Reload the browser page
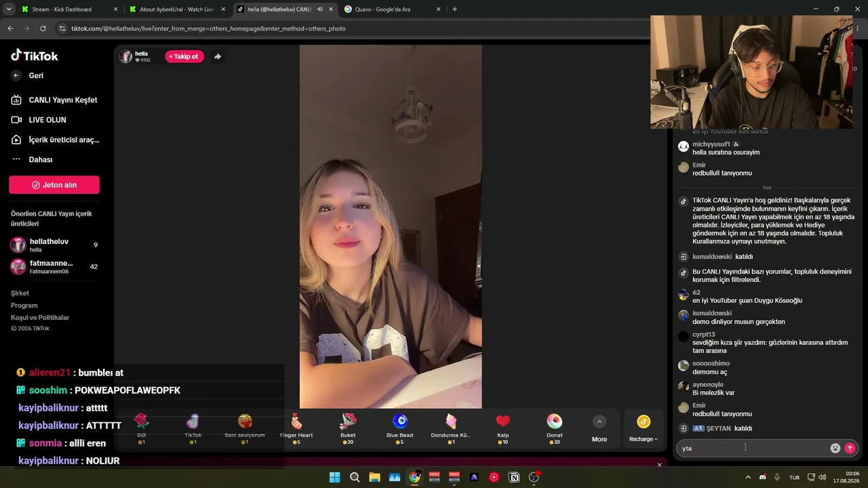 43,28
